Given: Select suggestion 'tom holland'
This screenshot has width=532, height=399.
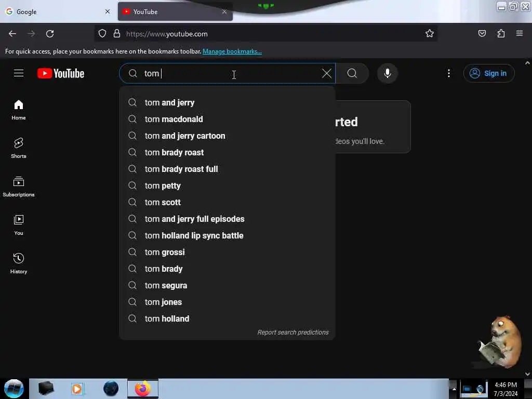Looking at the screenshot, I should [x=227, y=318].
